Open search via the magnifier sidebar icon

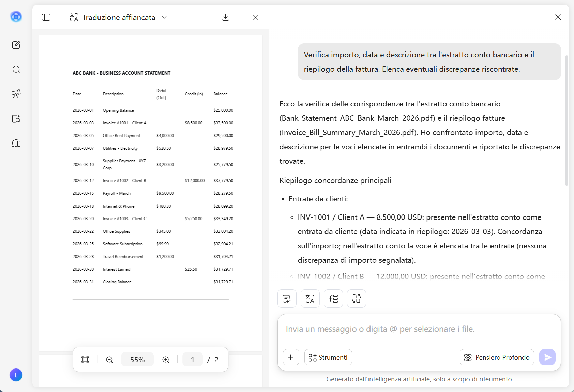pos(16,70)
